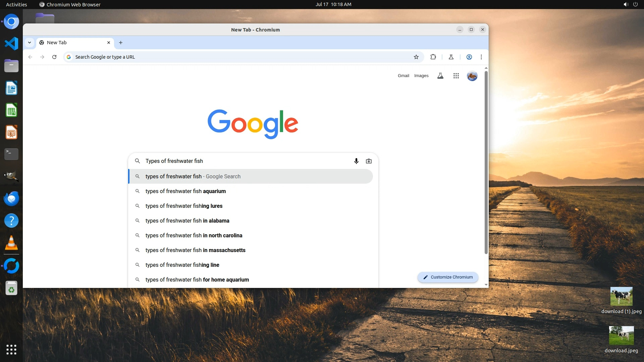Open the Extensions puzzle icon
644x362 pixels.
coord(433,57)
